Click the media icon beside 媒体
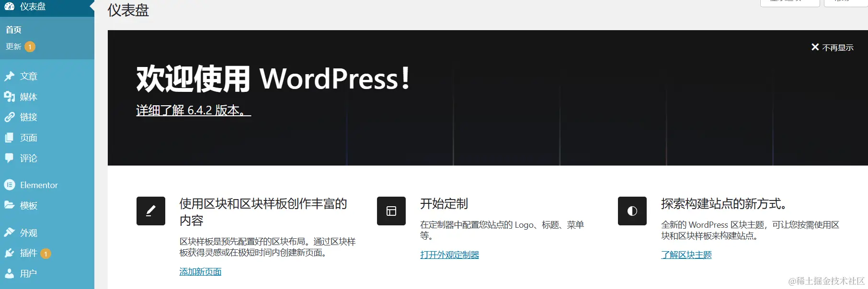Screen dimensions: 868x289 tap(9, 97)
